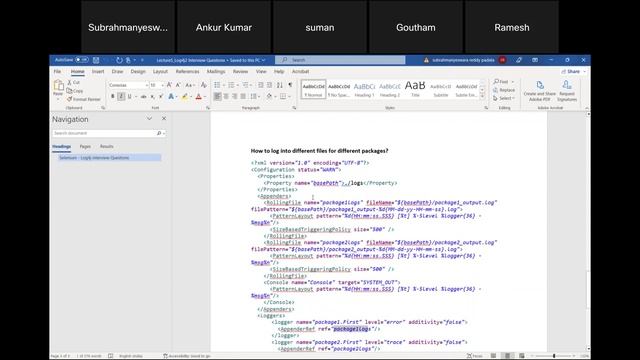The width and height of the screenshot is (640, 360).
Task: Apply the Normal style
Action: tap(313, 89)
